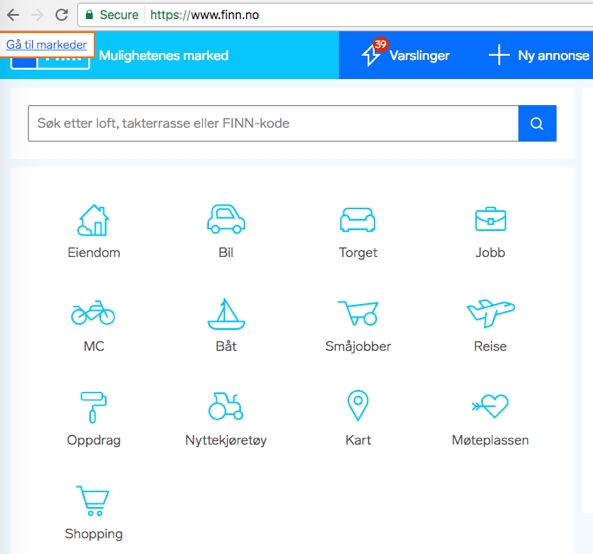Open the MC motorcycle icon
The height and width of the screenshot is (554, 593).
(x=93, y=313)
